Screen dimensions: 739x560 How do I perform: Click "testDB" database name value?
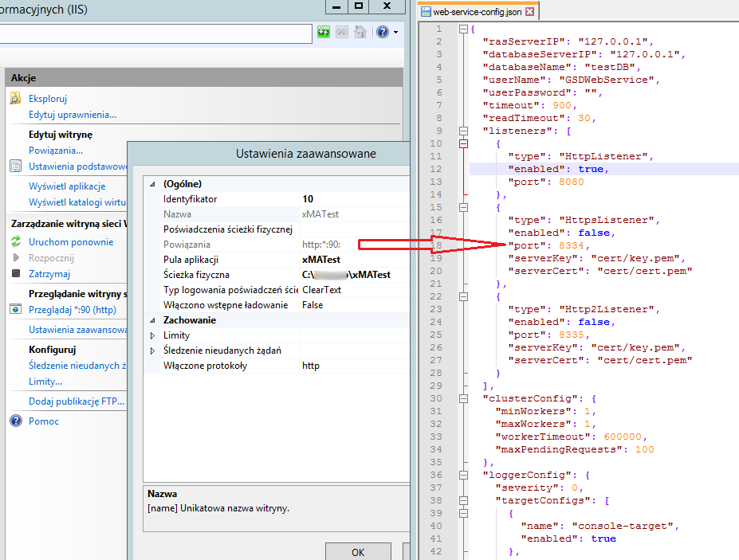tap(610, 68)
